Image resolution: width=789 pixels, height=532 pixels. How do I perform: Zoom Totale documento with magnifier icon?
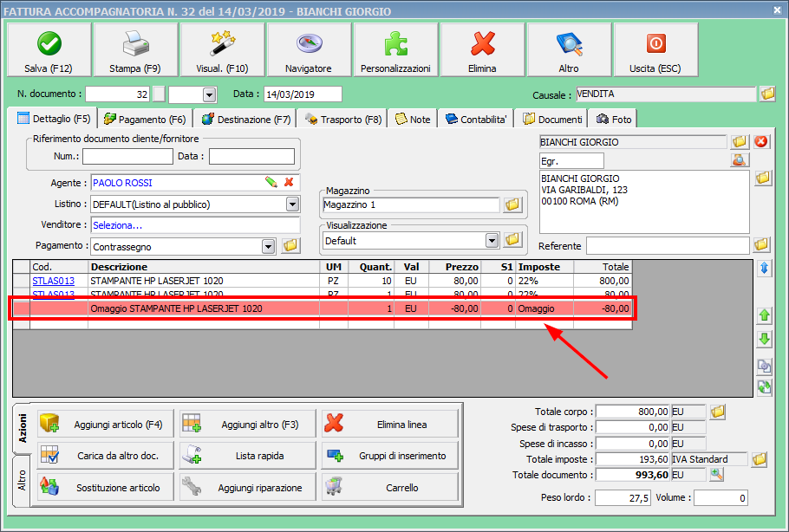point(717,474)
